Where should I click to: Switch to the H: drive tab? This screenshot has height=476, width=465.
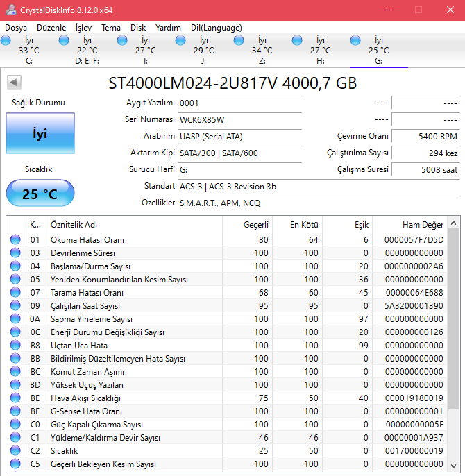tap(321, 51)
